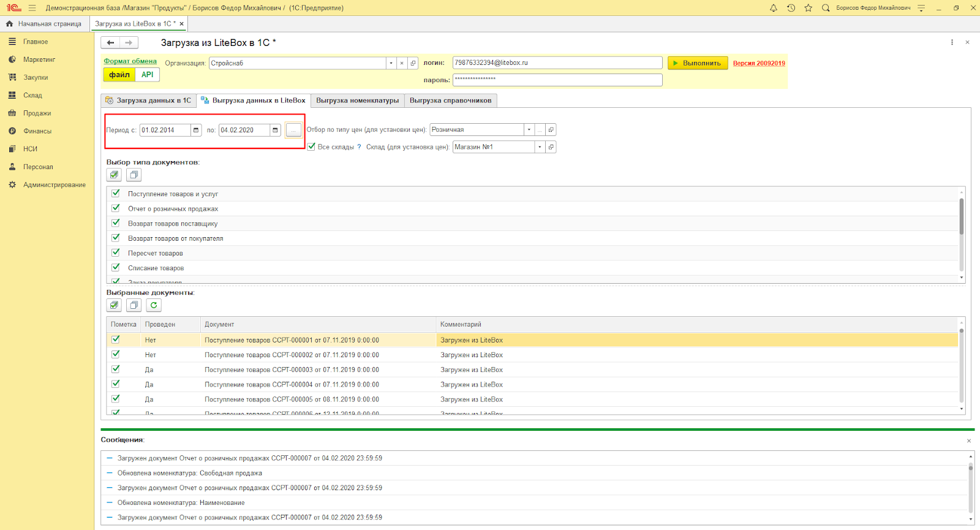Uncheck all document types icon button
Screen dimensions: 980x530
(x=134, y=175)
